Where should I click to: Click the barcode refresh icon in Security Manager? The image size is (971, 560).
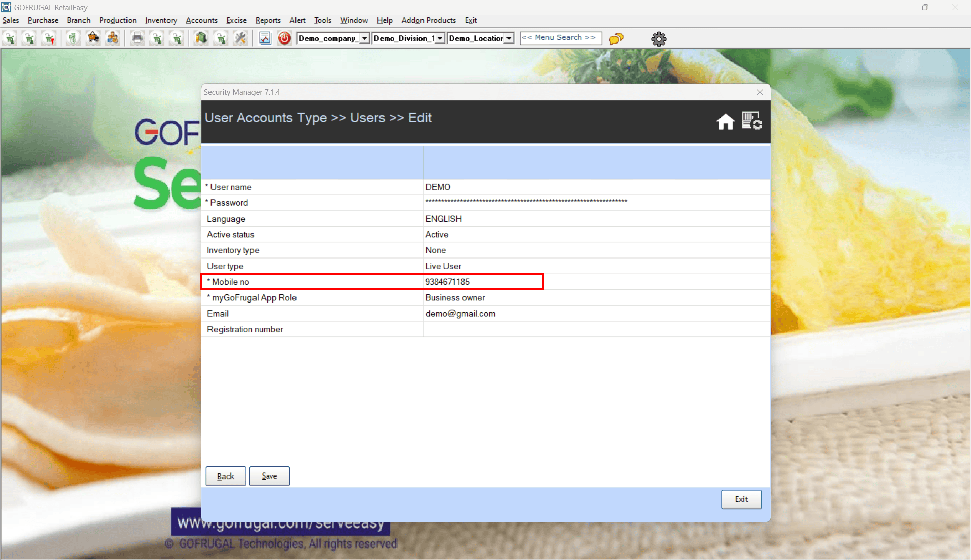[x=752, y=121]
